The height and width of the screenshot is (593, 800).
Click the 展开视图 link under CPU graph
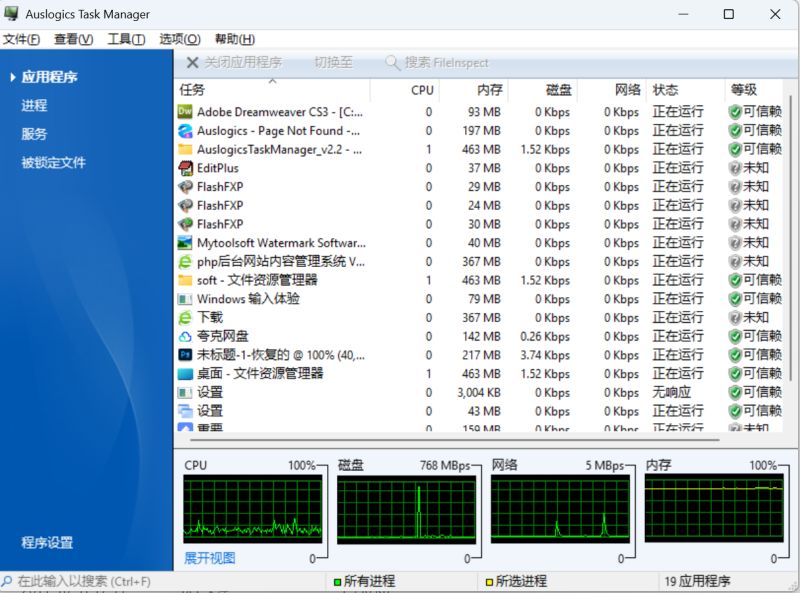click(x=210, y=558)
